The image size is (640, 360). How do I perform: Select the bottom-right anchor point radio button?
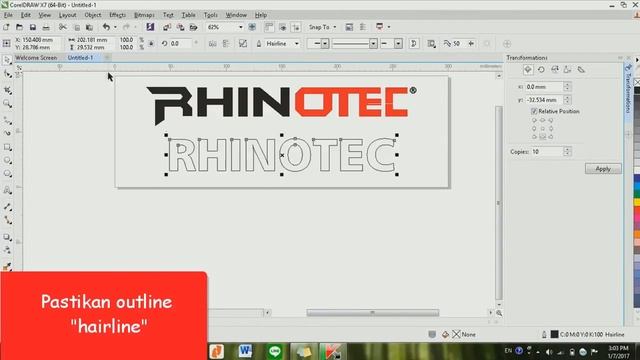click(551, 137)
